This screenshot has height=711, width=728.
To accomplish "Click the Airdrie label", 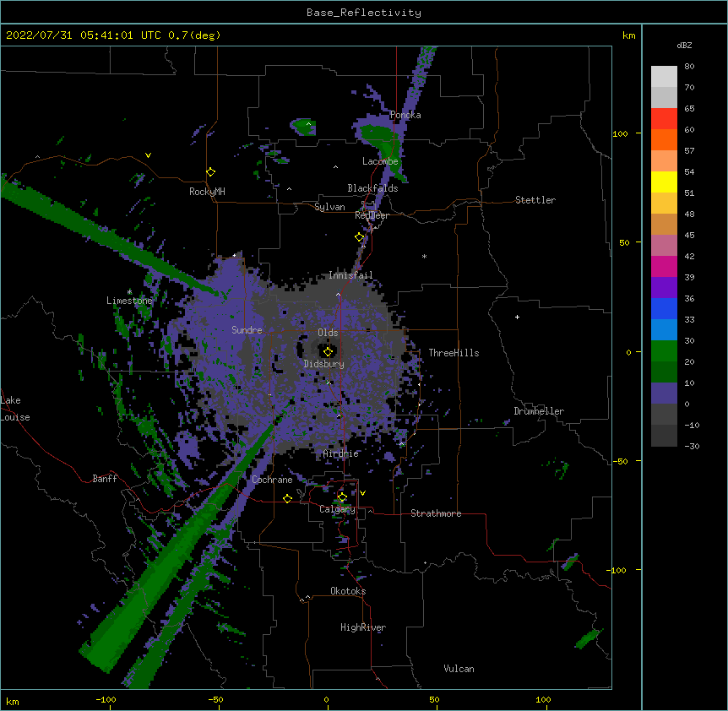I will click(341, 453).
